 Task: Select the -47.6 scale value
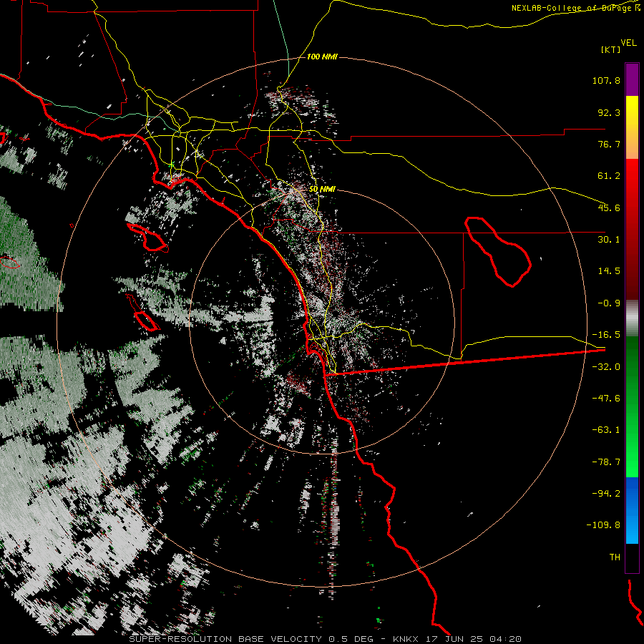click(x=606, y=399)
